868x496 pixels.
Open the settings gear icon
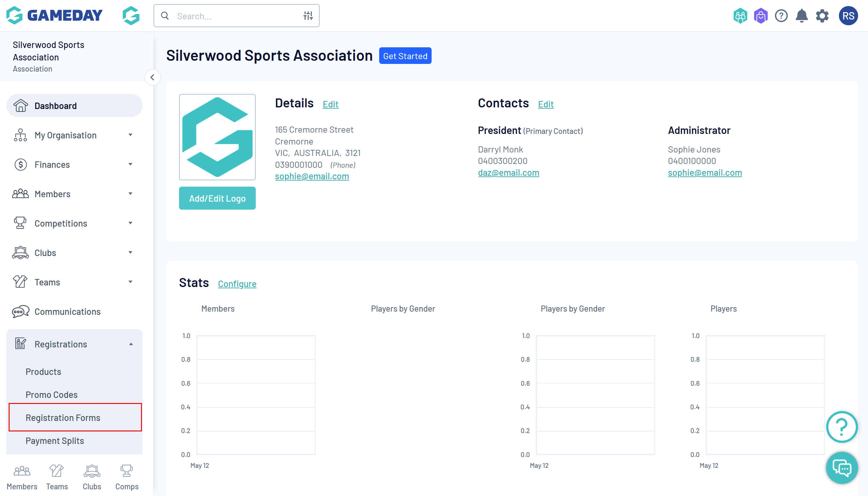[822, 16]
